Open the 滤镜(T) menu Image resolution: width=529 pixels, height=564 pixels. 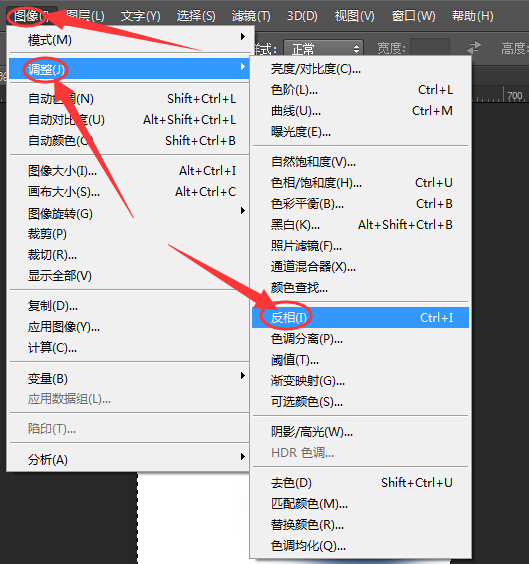click(251, 16)
